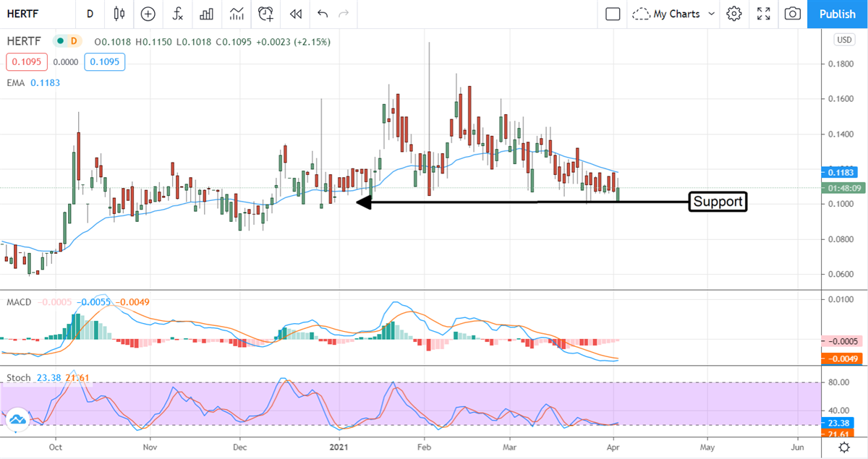Click the undo arrow in the toolbar

tap(323, 14)
